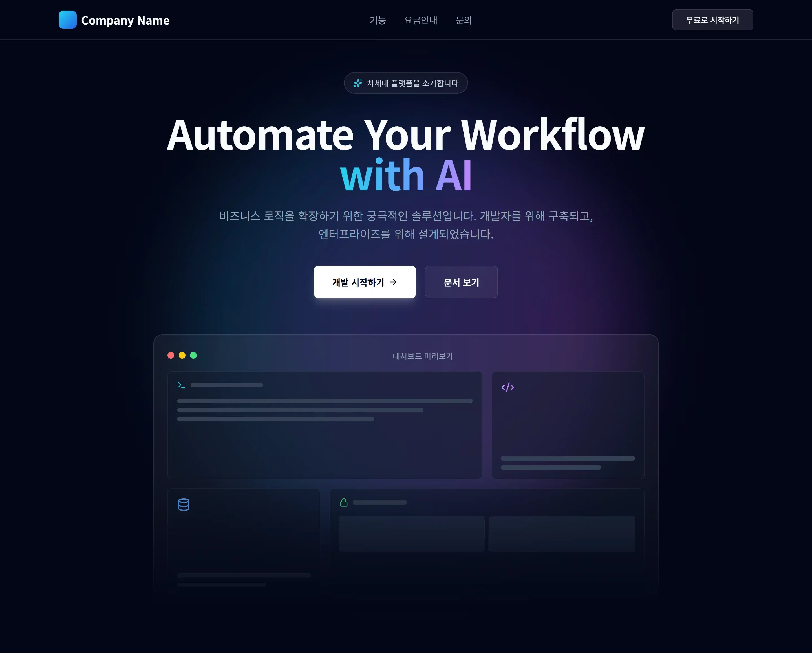This screenshot has height=653, width=812.
Task: Click the terminal prompt icon in dashboard
Action: [x=181, y=385]
